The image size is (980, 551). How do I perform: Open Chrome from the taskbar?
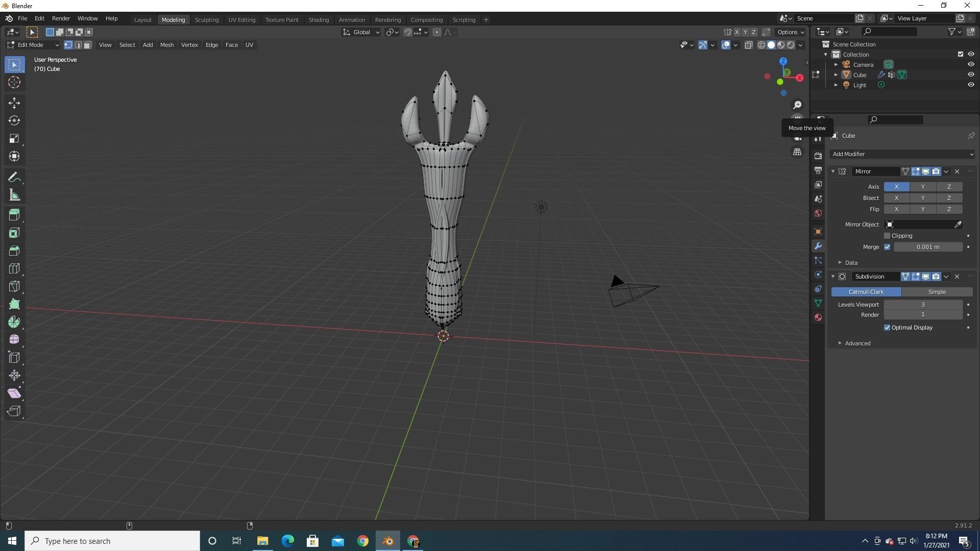coord(363,541)
